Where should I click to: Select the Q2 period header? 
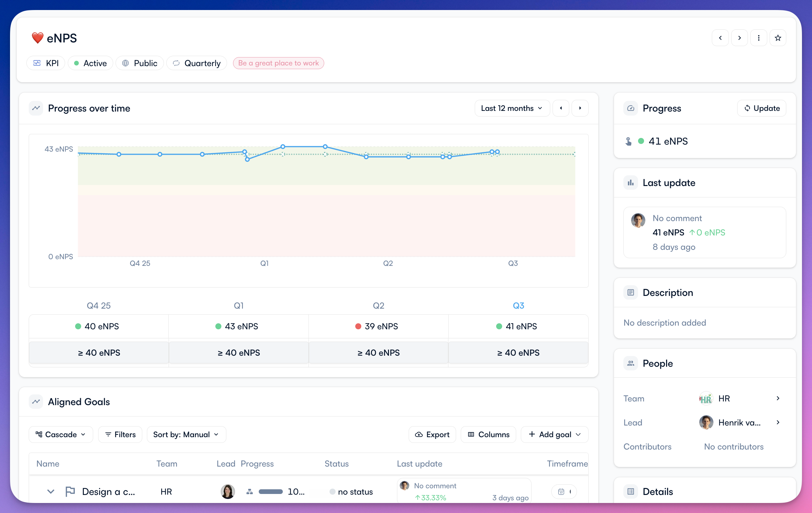coord(378,306)
